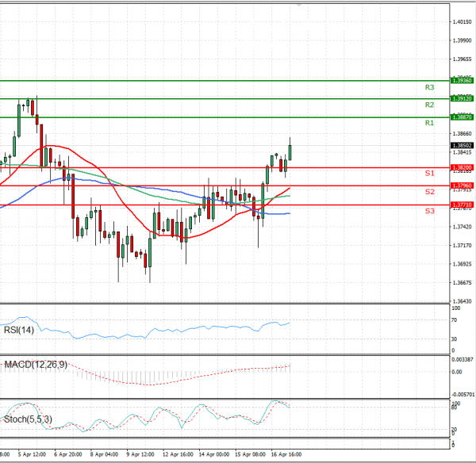Click the R2 resistance label

429,105
